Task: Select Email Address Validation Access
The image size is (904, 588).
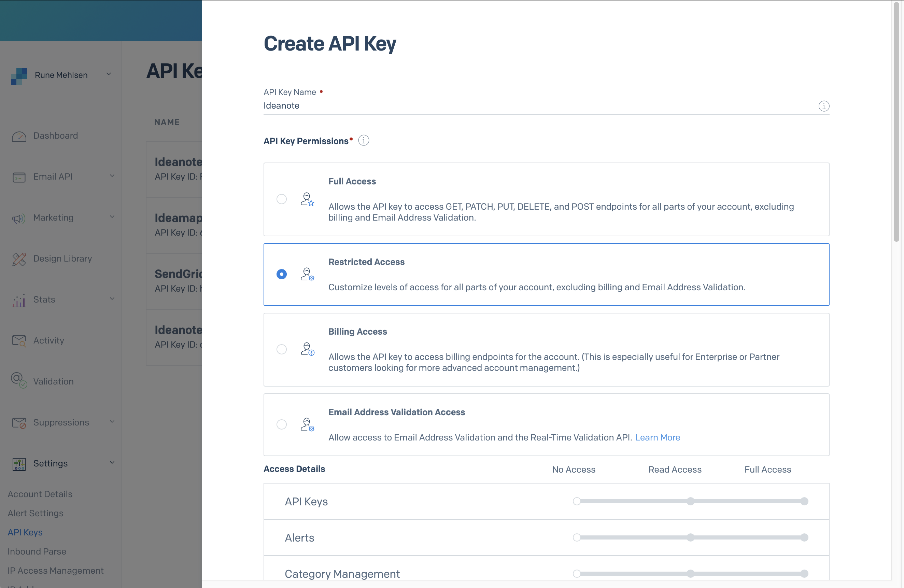Action: 281,424
